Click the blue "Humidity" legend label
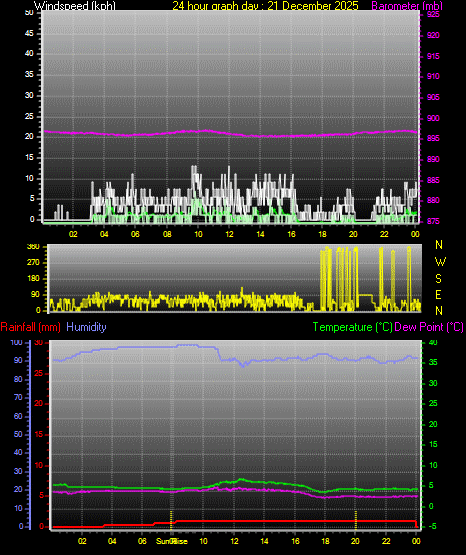 pos(86,327)
